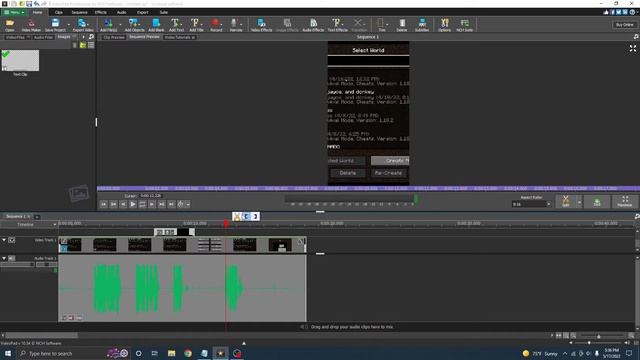The width and height of the screenshot is (640, 360).
Task: Open the Suite ribbon tab
Action: (x=163, y=12)
